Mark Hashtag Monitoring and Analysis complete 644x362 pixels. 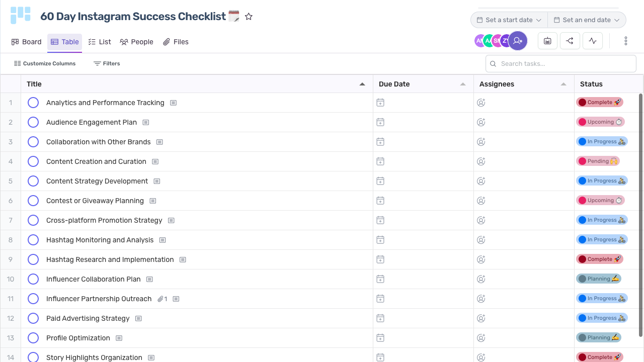(x=33, y=240)
